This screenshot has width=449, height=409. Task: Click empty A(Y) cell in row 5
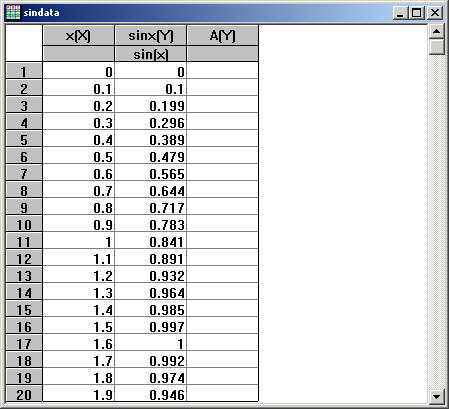[223, 139]
